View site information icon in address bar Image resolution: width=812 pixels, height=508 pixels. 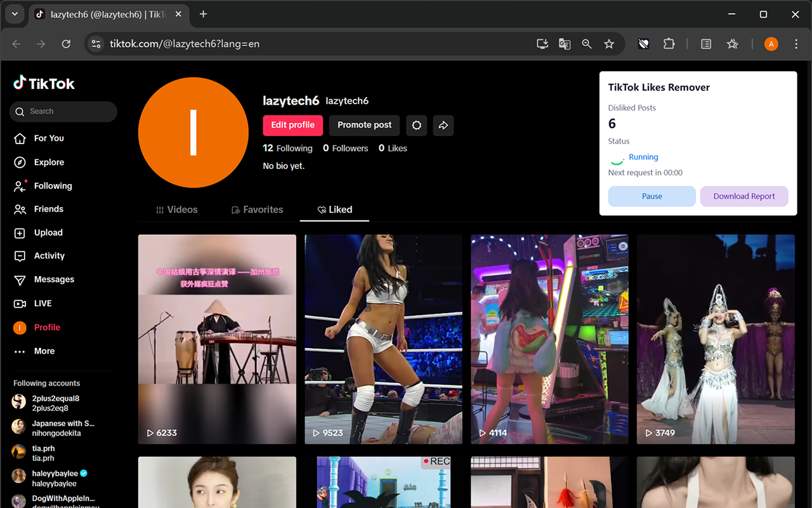click(x=96, y=44)
